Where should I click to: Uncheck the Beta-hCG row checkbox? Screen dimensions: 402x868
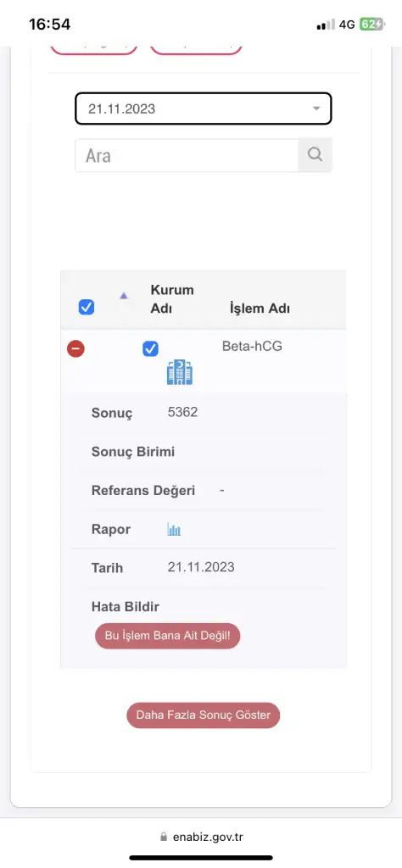[x=151, y=348]
